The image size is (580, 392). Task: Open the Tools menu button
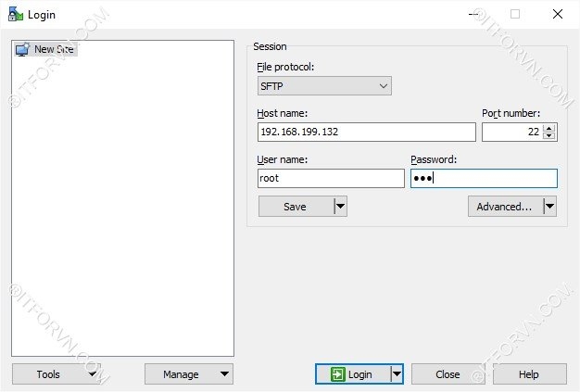pyautogui.click(x=56, y=374)
